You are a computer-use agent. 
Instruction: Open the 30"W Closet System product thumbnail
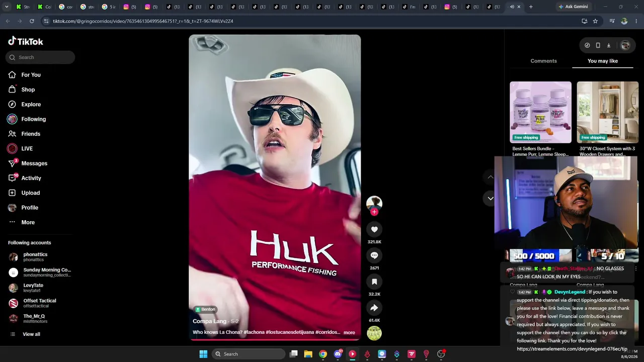coord(608,112)
